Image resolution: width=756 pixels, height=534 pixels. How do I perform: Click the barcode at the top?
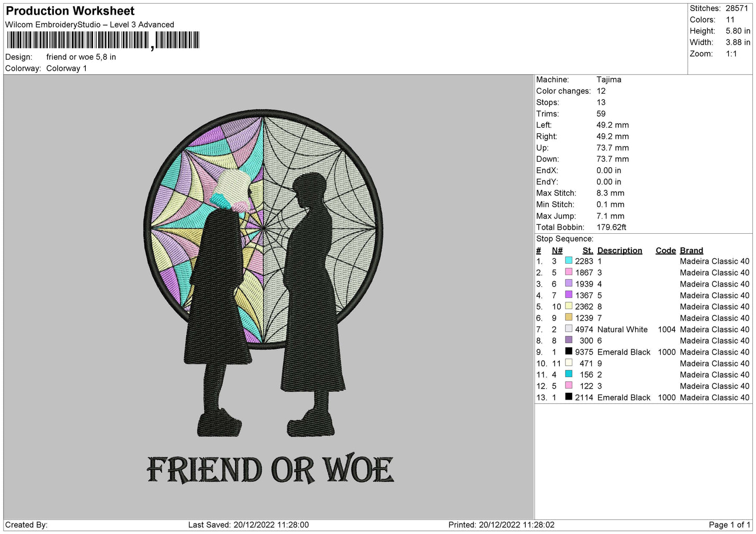pyautogui.click(x=103, y=40)
